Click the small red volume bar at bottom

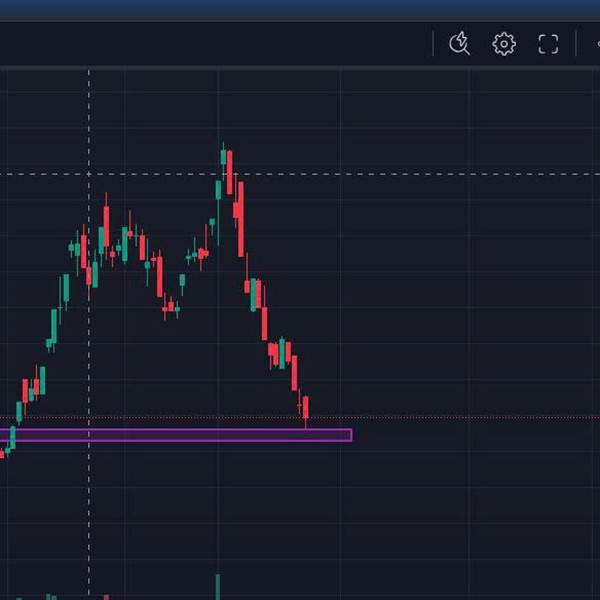pyautogui.click(x=106, y=597)
